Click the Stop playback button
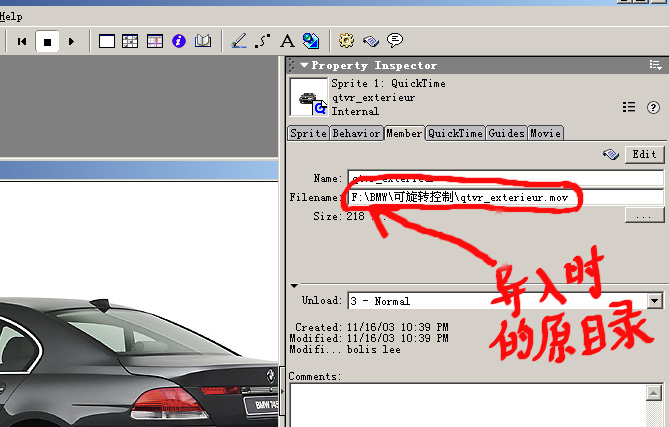Image resolution: width=669 pixels, height=427 pixels. point(47,41)
